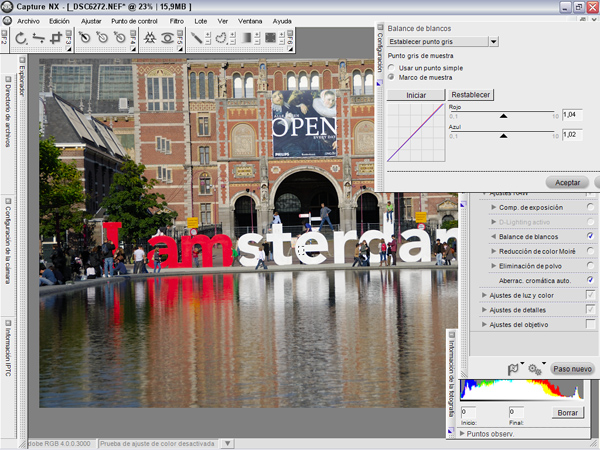Select the black control point tool

click(84, 38)
